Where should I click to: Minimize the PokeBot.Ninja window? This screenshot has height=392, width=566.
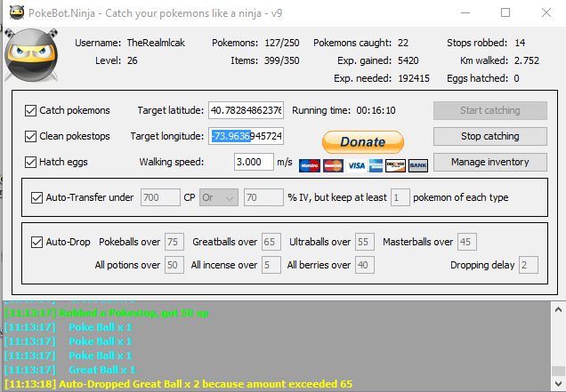[465, 13]
